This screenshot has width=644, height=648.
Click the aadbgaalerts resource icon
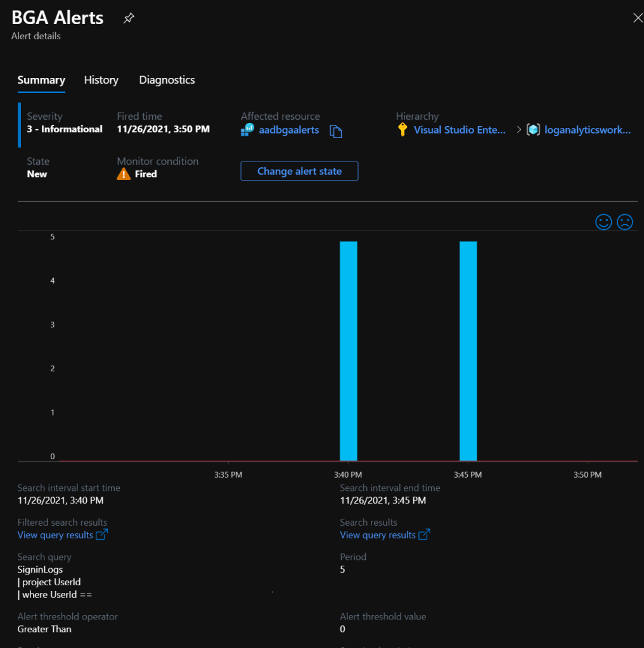(247, 130)
